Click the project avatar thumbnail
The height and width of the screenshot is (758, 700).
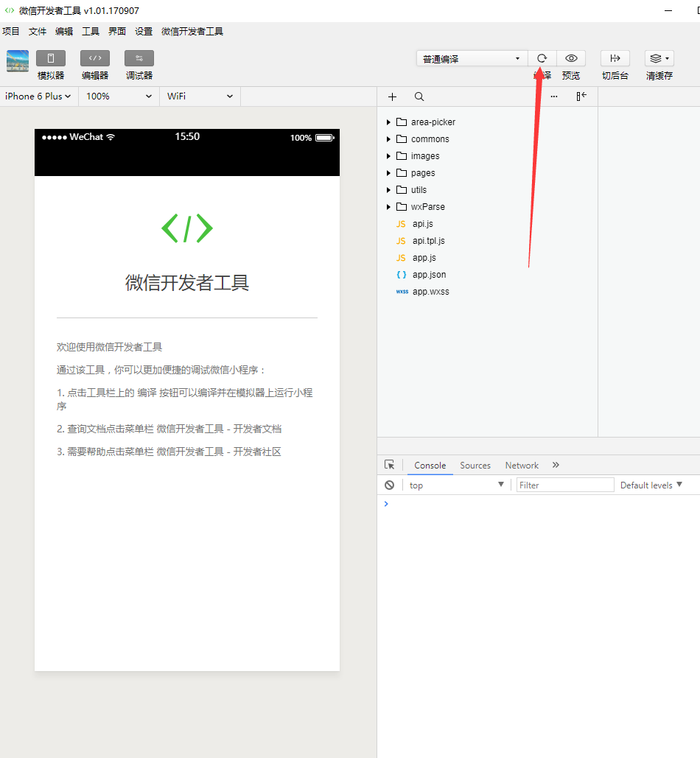click(x=18, y=61)
